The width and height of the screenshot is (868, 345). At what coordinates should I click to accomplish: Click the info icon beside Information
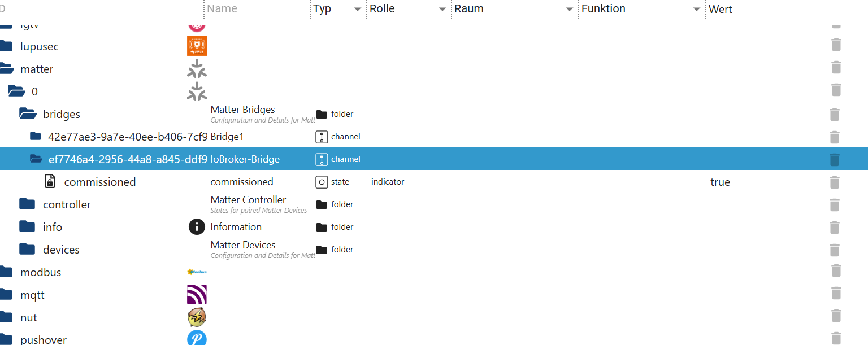pyautogui.click(x=197, y=226)
